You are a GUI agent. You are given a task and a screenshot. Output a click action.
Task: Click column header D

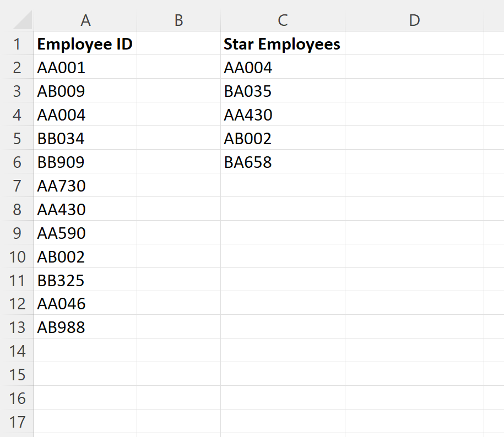[415, 20]
